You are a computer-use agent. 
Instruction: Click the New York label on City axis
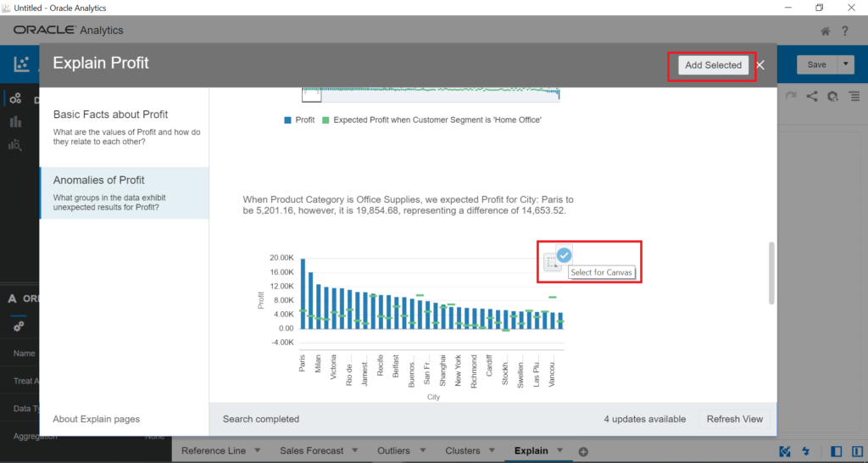(x=458, y=371)
